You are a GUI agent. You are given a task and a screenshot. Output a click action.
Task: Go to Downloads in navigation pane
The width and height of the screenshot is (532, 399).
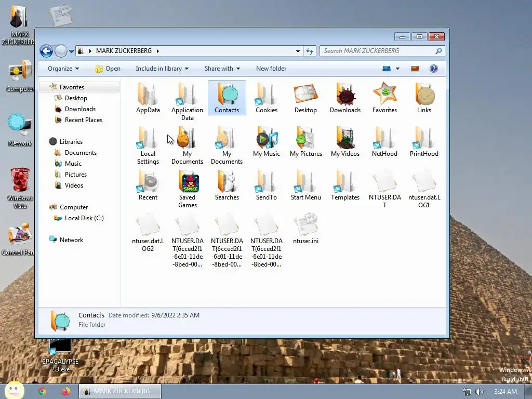[x=80, y=109]
